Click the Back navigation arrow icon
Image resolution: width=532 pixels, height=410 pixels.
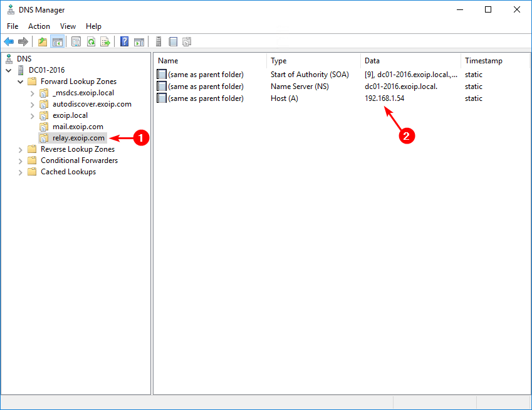(9, 41)
